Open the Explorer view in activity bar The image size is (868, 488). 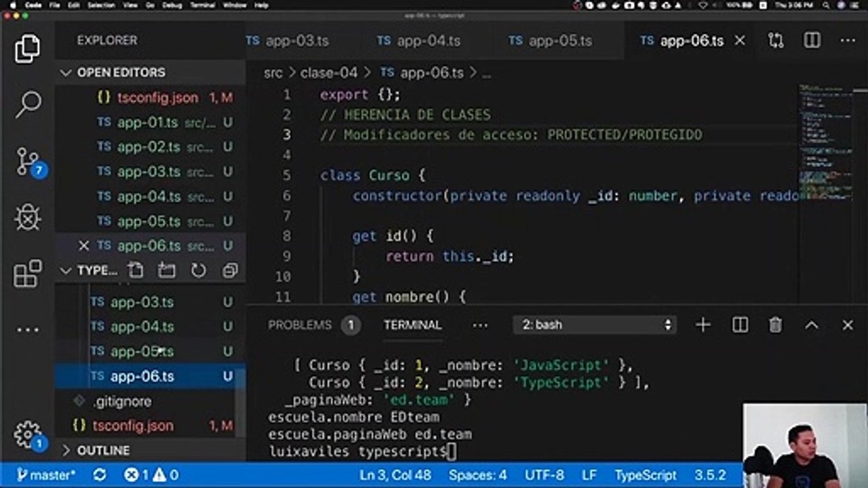pyautogui.click(x=27, y=49)
